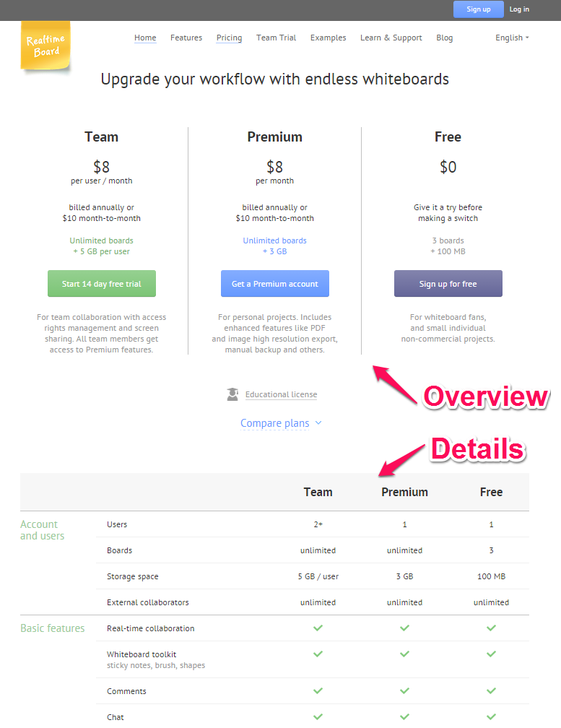This screenshot has height=728, width=561.
Task: Click Get a Premium account button
Action: (274, 284)
